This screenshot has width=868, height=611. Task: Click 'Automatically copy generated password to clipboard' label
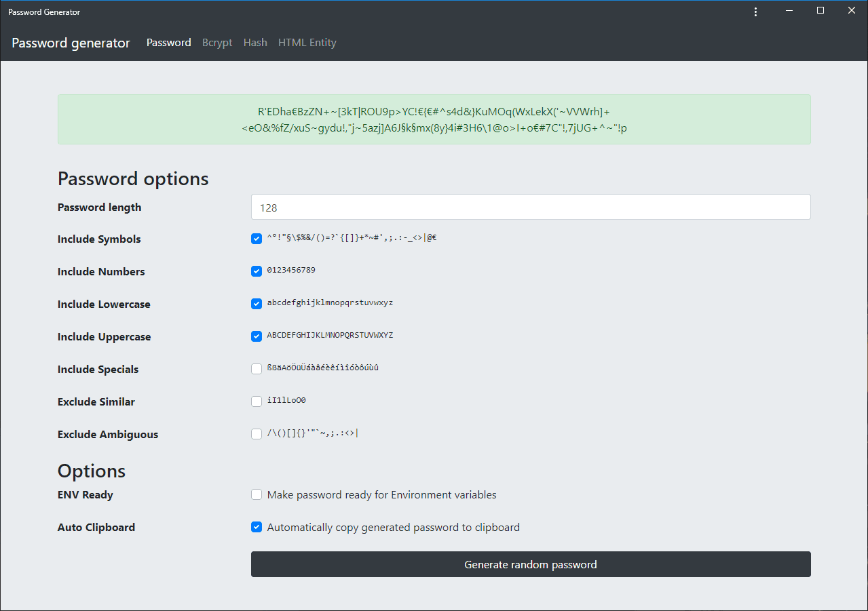tap(394, 527)
